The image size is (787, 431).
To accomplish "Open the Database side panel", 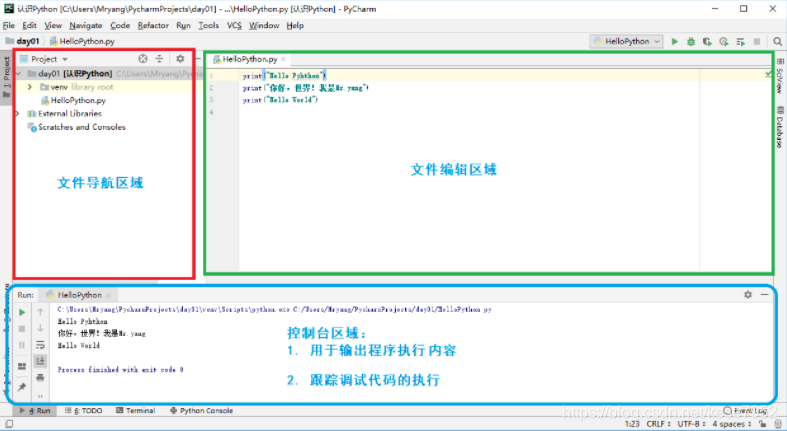I will (779, 127).
